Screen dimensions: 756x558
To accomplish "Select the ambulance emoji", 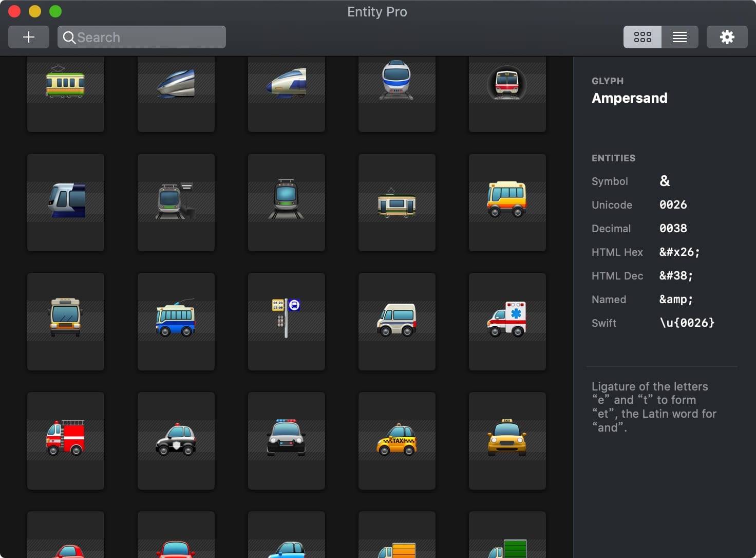I will [507, 322].
